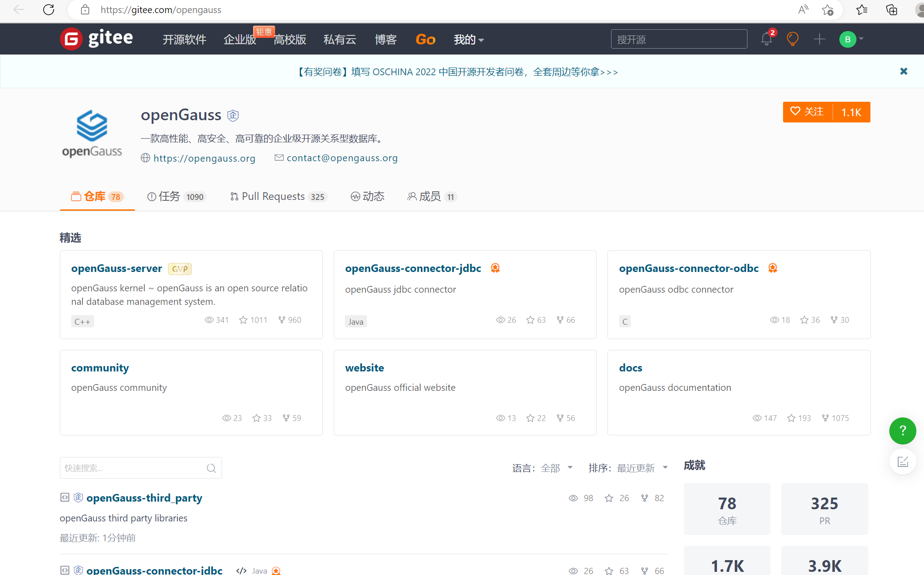
Task: Open the notifications bell
Action: click(766, 39)
